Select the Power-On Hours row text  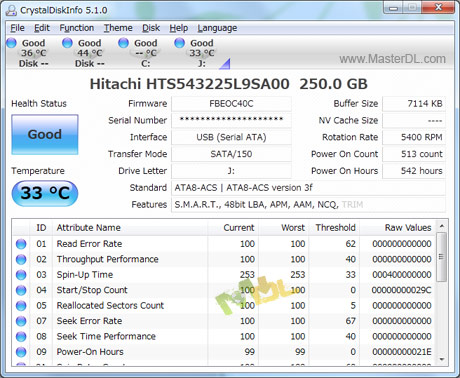click(x=90, y=352)
